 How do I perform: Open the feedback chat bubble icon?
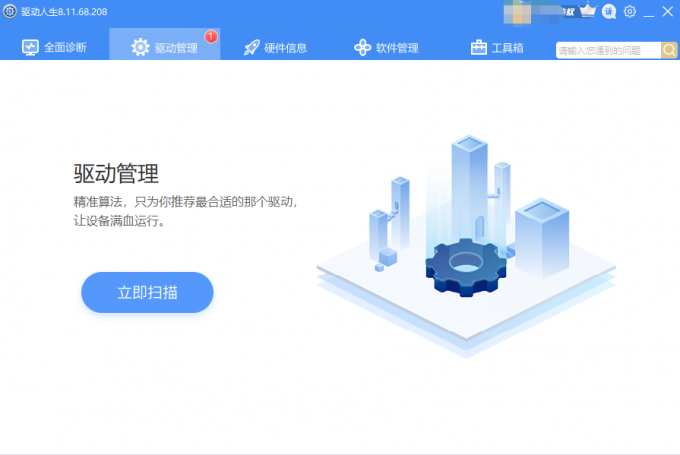[609, 12]
